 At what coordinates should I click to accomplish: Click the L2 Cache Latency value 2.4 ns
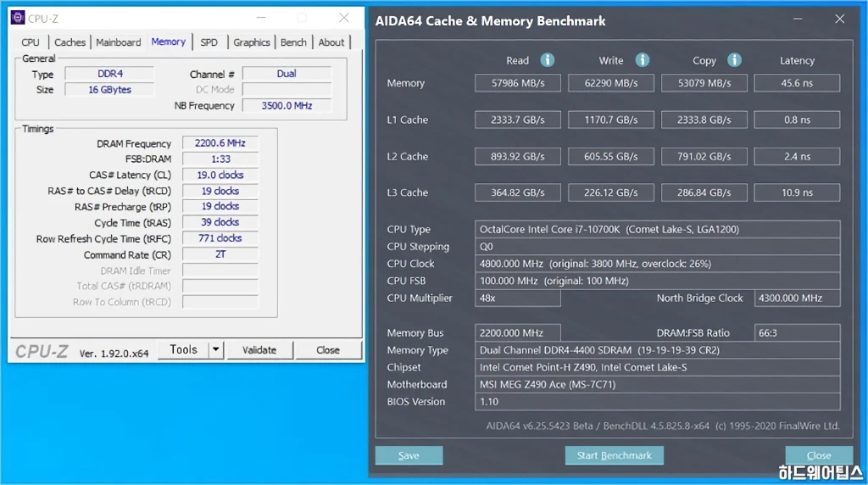[797, 156]
